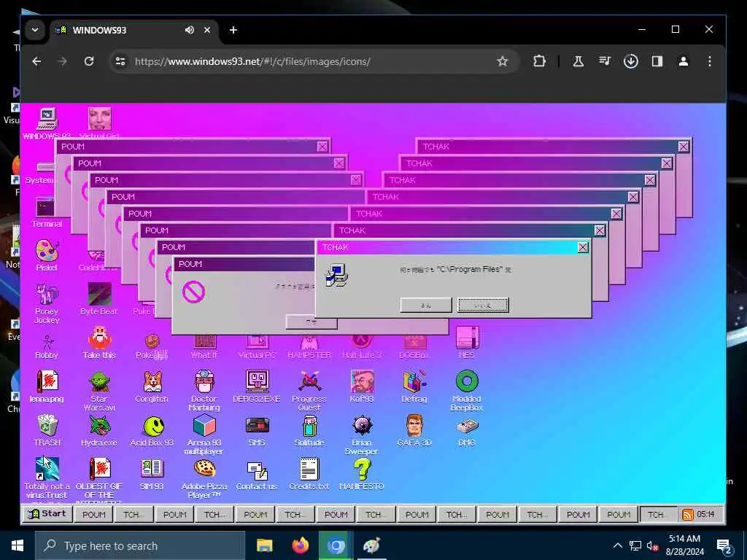Open the Brian Sweeper icon
The width and height of the screenshot is (747, 560).
click(362, 435)
